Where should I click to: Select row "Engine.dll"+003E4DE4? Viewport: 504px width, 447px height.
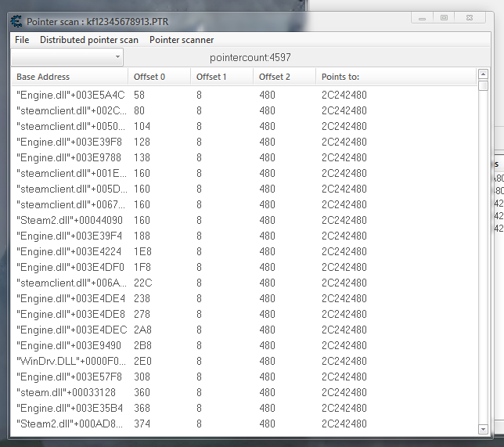pyautogui.click(x=244, y=298)
